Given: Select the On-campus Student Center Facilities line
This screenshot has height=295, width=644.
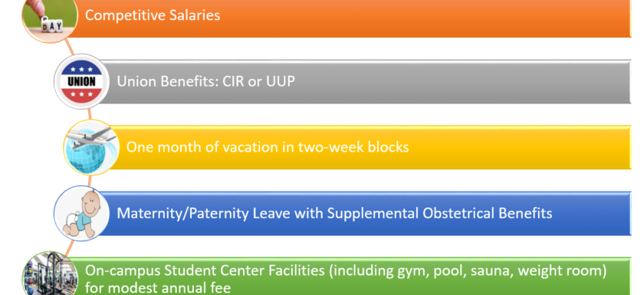Looking at the screenshot, I should click(x=346, y=270).
